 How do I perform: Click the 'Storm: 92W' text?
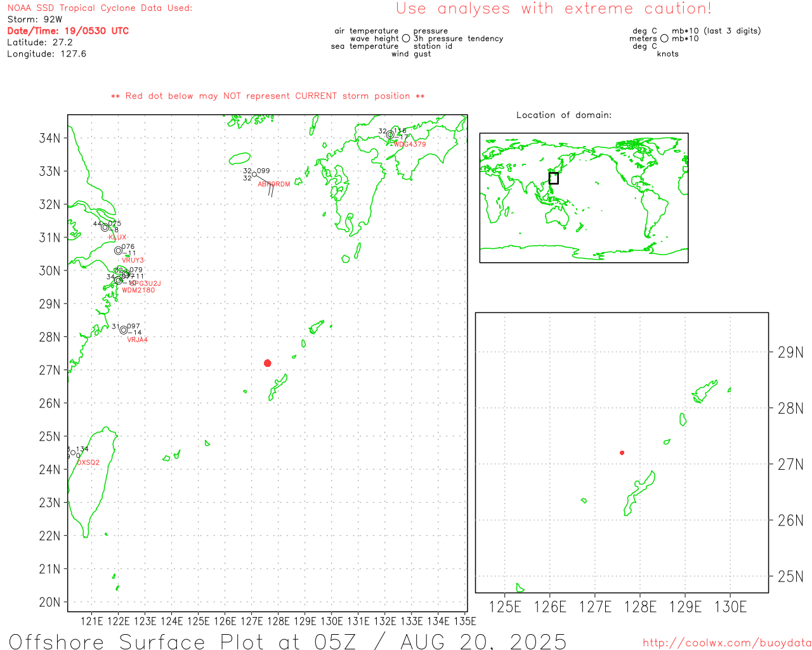tap(35, 20)
